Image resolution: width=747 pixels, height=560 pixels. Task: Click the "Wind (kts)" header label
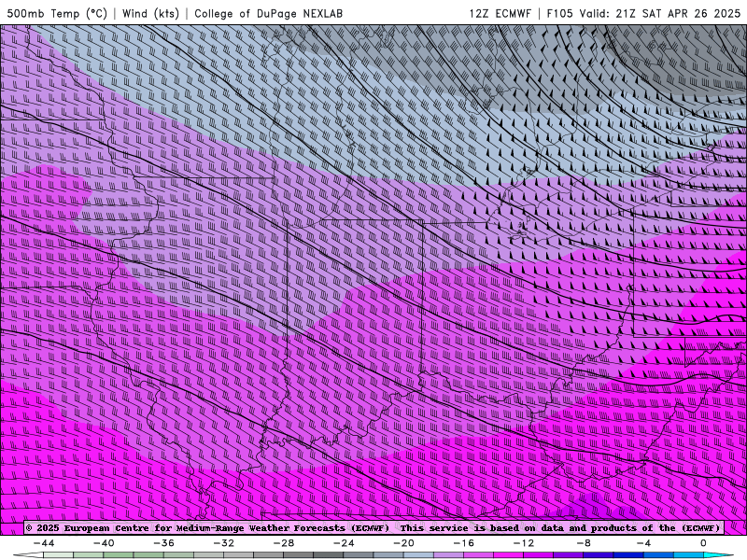150,13
